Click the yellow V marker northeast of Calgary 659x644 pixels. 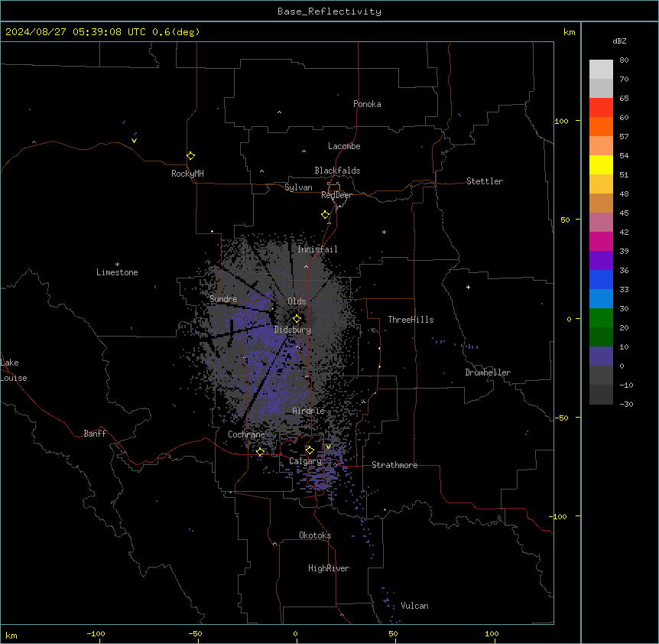click(328, 447)
